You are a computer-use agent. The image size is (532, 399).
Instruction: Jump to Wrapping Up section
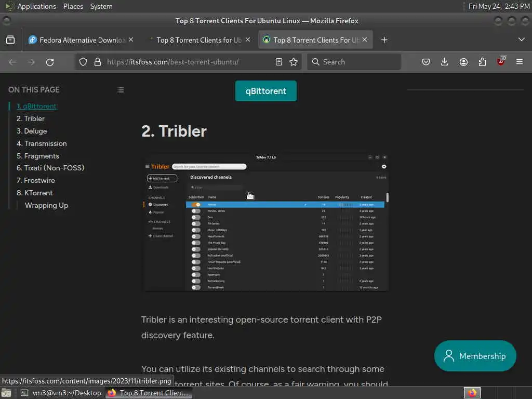click(46, 206)
